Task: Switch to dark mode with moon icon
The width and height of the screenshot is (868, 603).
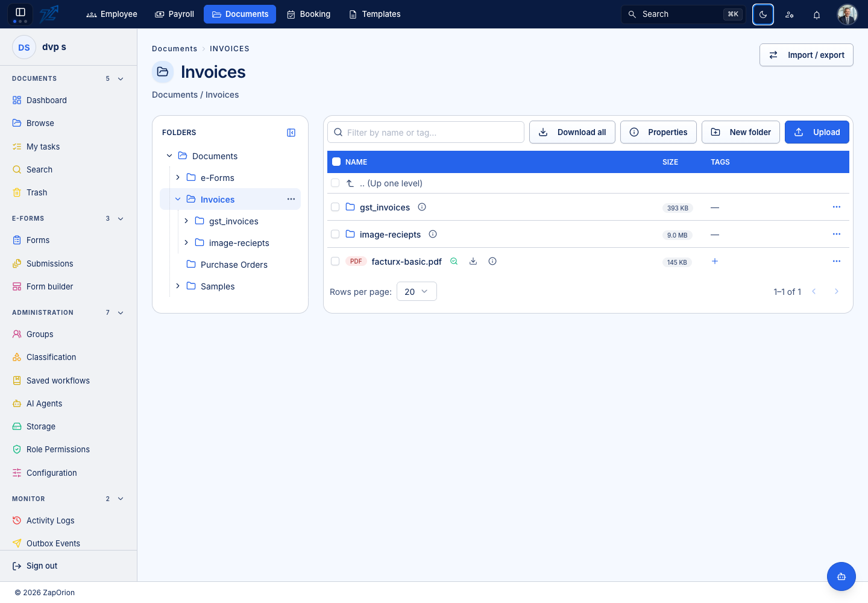Action: pyautogui.click(x=763, y=14)
